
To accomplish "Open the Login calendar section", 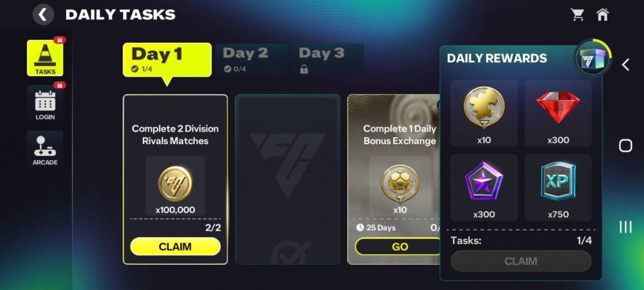I will click(x=45, y=104).
